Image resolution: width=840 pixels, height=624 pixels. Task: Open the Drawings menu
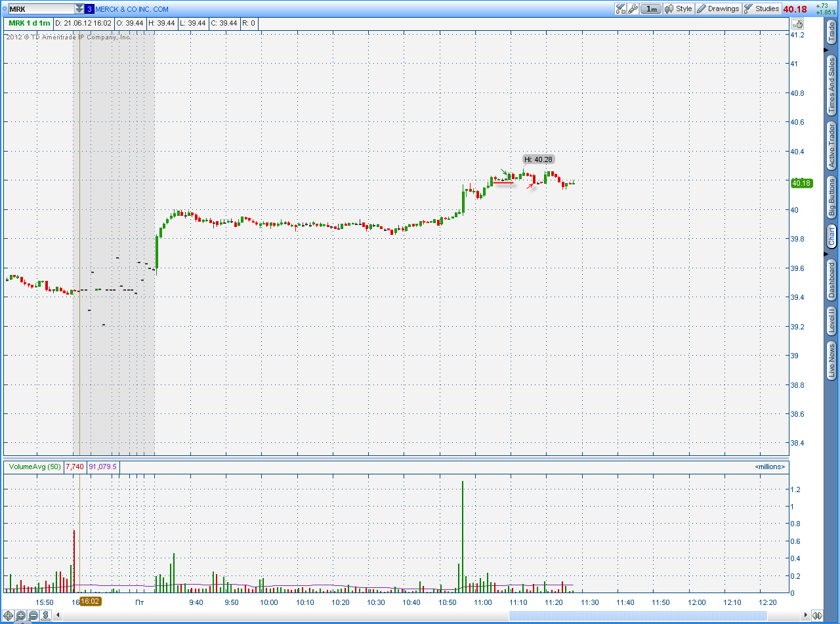[x=717, y=9]
